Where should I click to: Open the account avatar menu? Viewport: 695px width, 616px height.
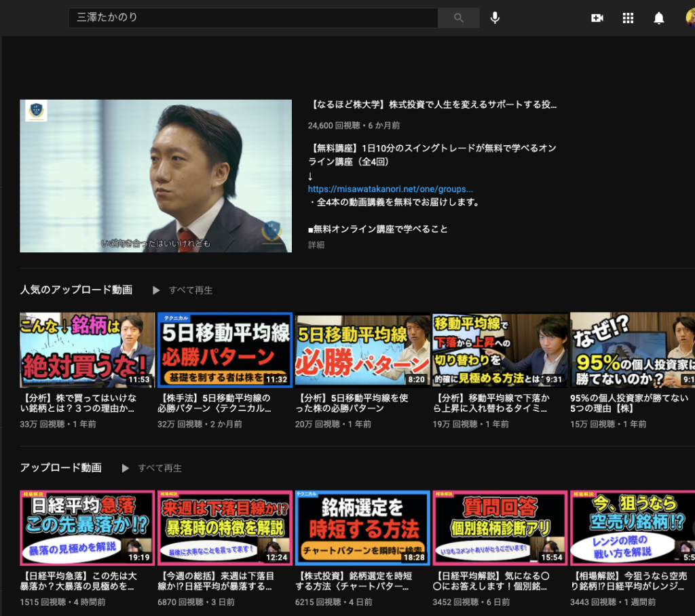690,18
